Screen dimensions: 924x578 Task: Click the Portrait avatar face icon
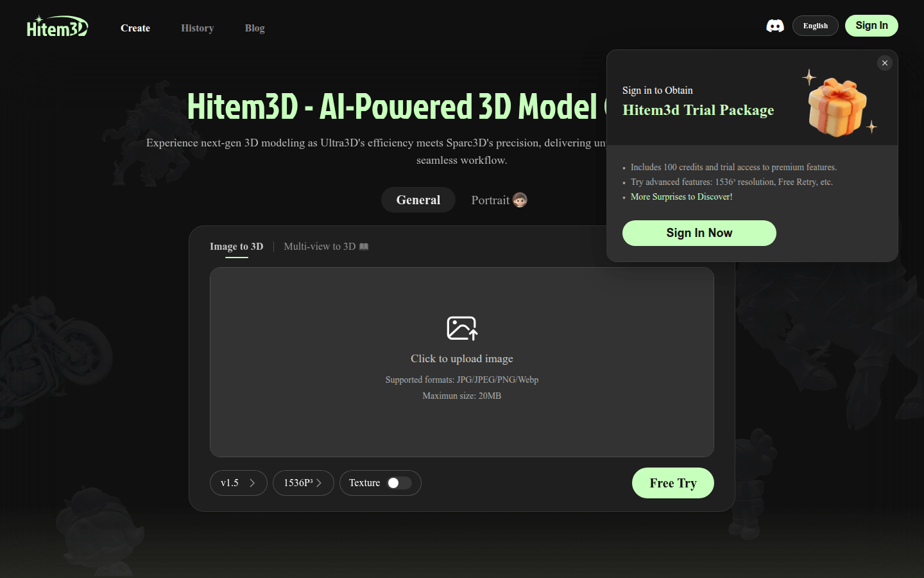[x=520, y=200]
